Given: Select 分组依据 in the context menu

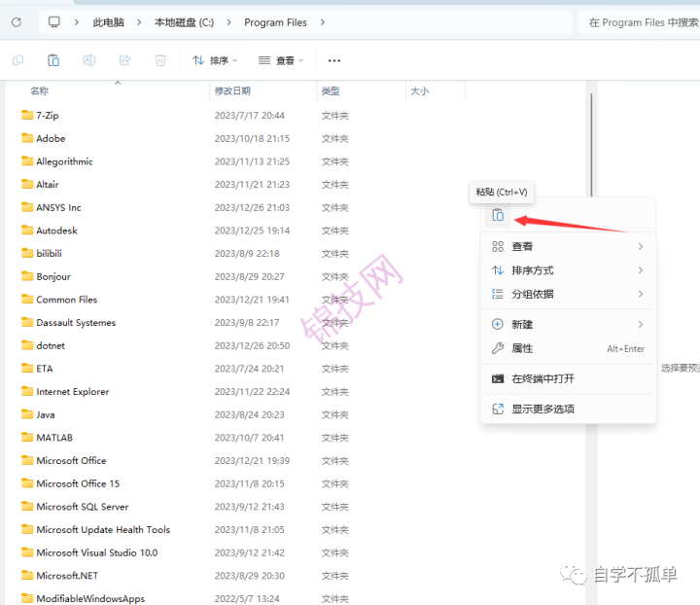Looking at the screenshot, I should [x=569, y=294].
